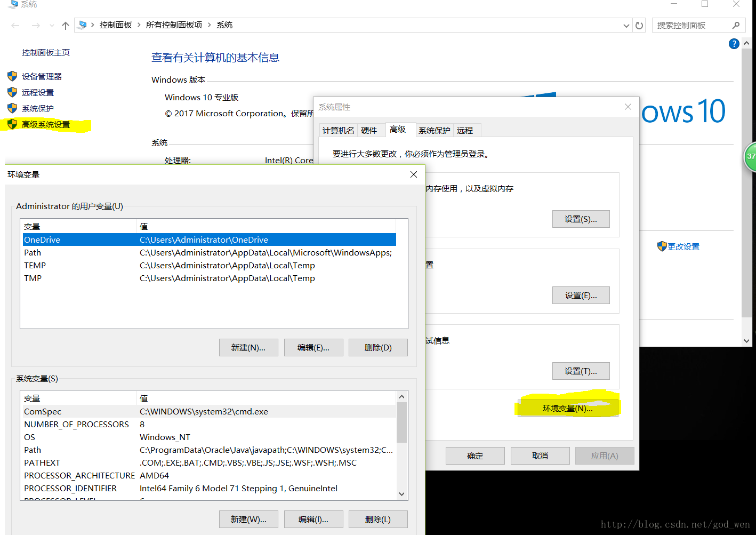Maximize the System window
This screenshot has height=535, width=756.
(705, 4)
